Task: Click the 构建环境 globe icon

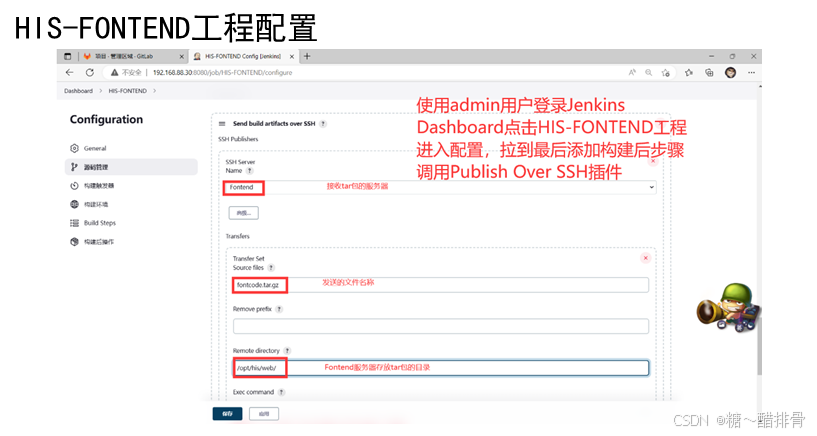Action: click(75, 204)
